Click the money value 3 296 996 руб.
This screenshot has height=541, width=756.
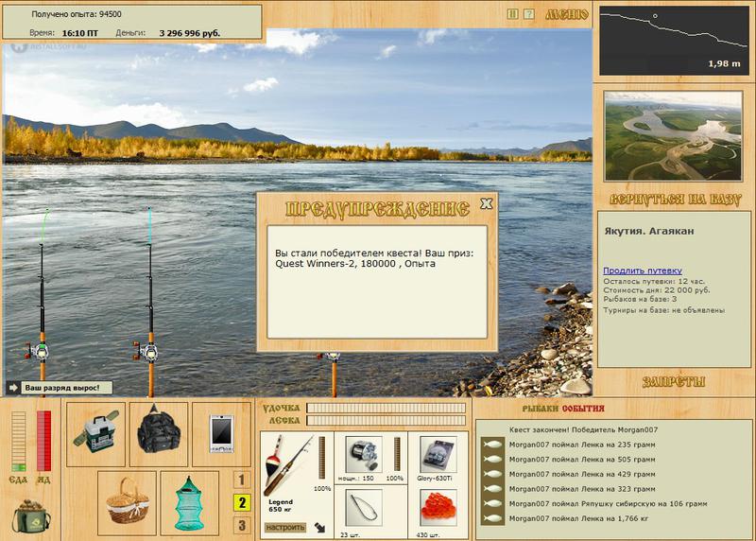click(x=190, y=33)
